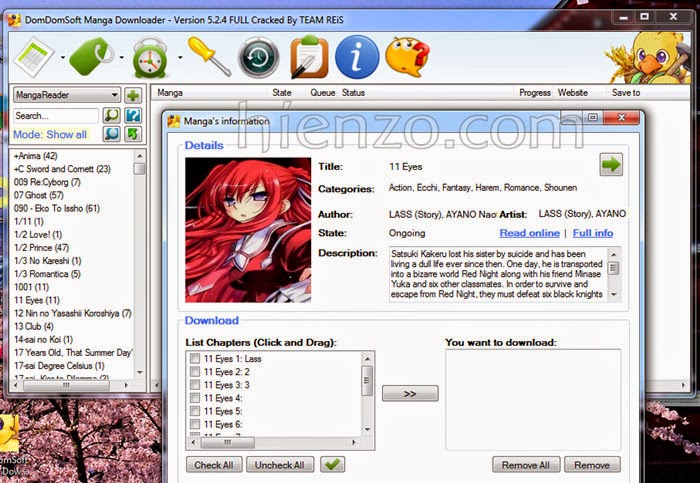Select '1/3 Romantica (5)' in manga list
The image size is (700, 483).
pyautogui.click(x=47, y=274)
